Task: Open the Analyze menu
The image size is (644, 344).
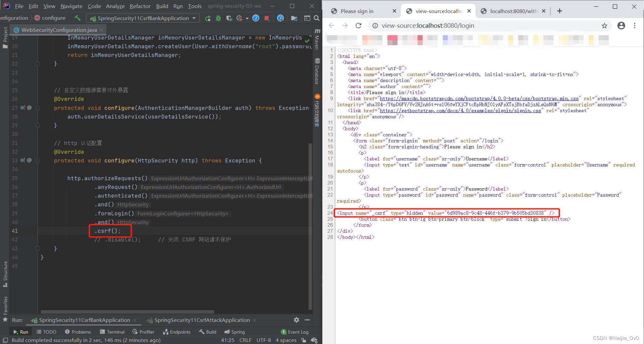Action: [115, 6]
